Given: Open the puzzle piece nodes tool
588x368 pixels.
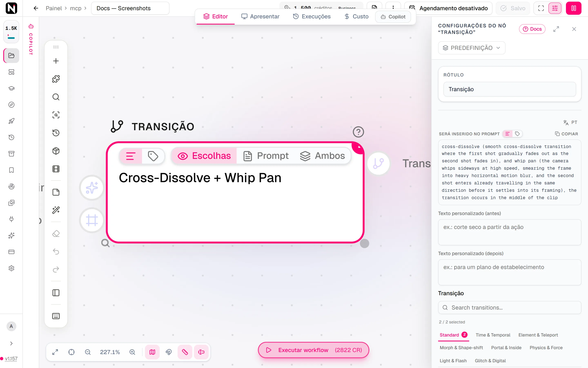Looking at the screenshot, I should pos(56,79).
